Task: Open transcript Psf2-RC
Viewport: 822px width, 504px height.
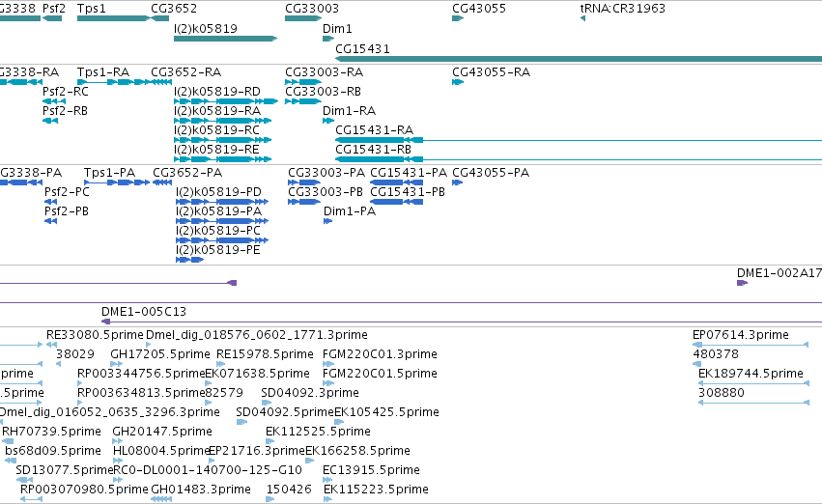Action: tap(54, 101)
